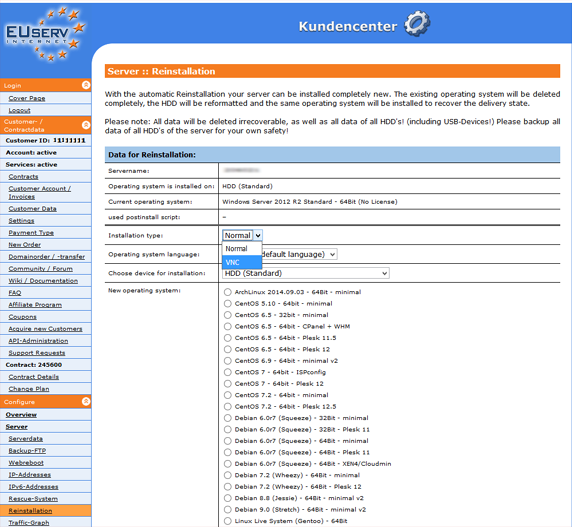This screenshot has height=527, width=572.
Task: Open Acquire new Customers link
Action: (x=46, y=329)
